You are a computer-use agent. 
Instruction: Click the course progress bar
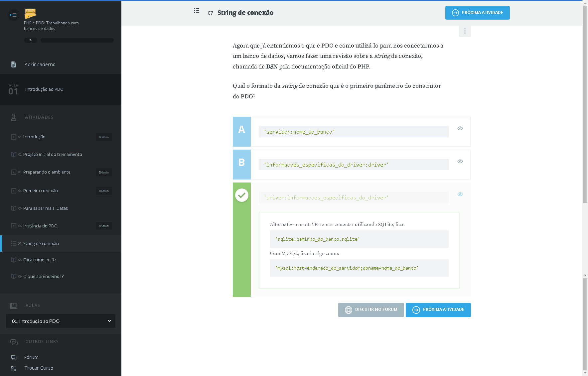[77, 40]
